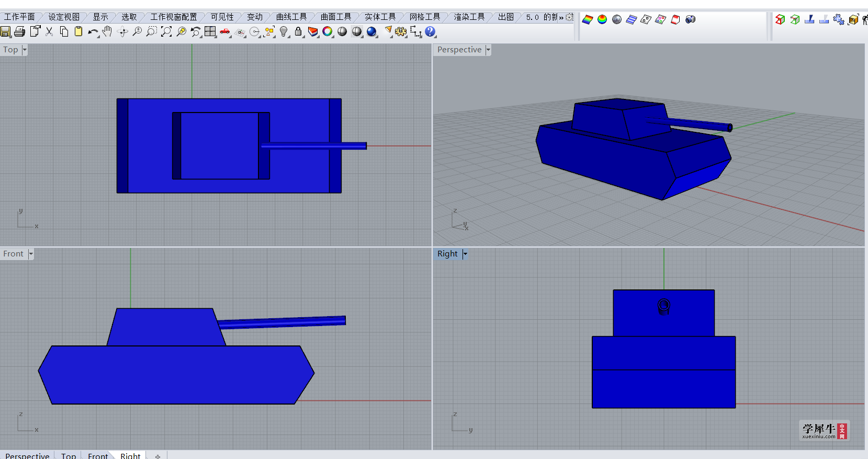Click the Undo View Change icon
Screen dimensions: 868x459
tap(196, 32)
